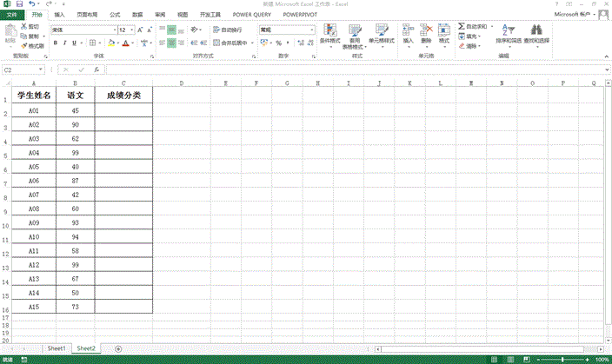Toggle Bold formatting
Image resolution: width=612 pixels, height=364 pixels.
[x=55, y=43]
